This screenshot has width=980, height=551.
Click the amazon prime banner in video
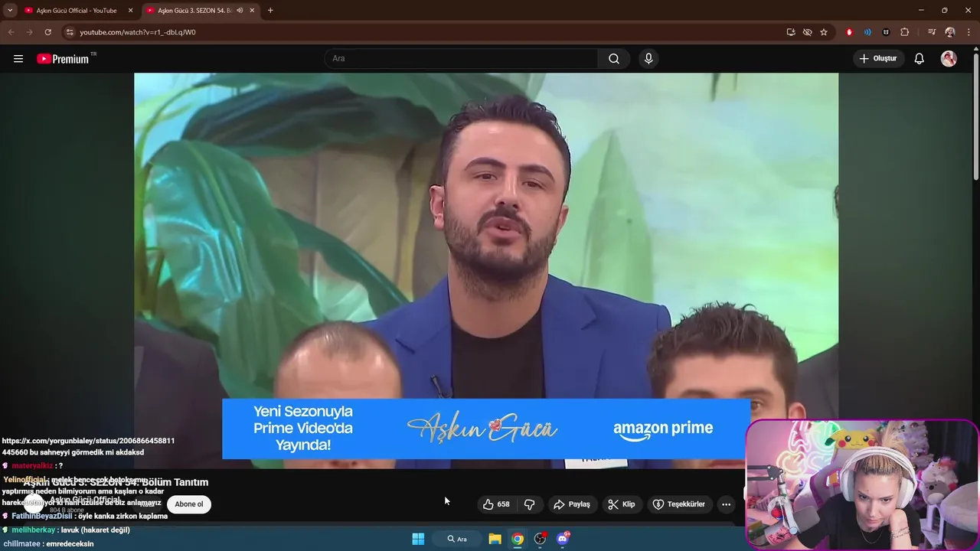click(486, 429)
